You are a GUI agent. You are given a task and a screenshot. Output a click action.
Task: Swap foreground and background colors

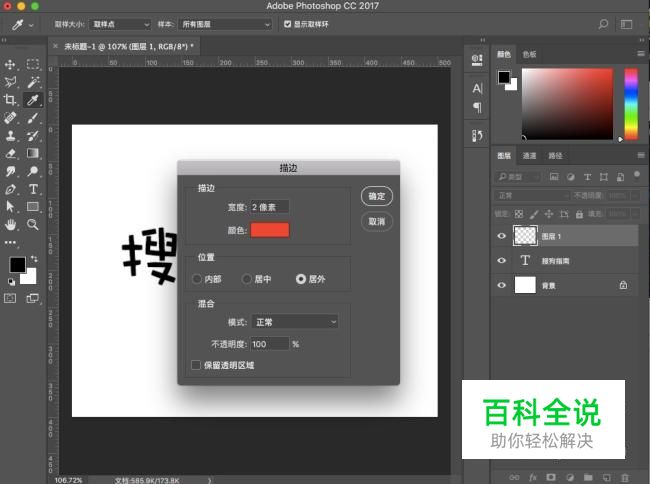[x=34, y=259]
